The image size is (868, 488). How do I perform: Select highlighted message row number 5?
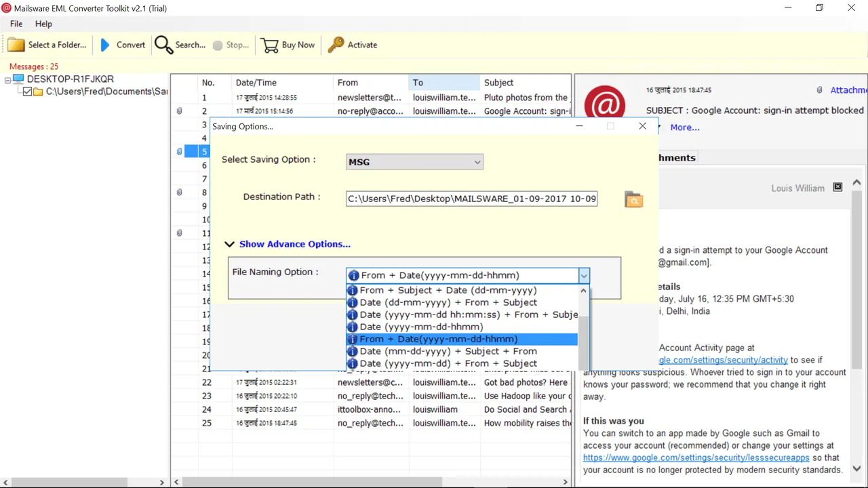[x=204, y=152]
